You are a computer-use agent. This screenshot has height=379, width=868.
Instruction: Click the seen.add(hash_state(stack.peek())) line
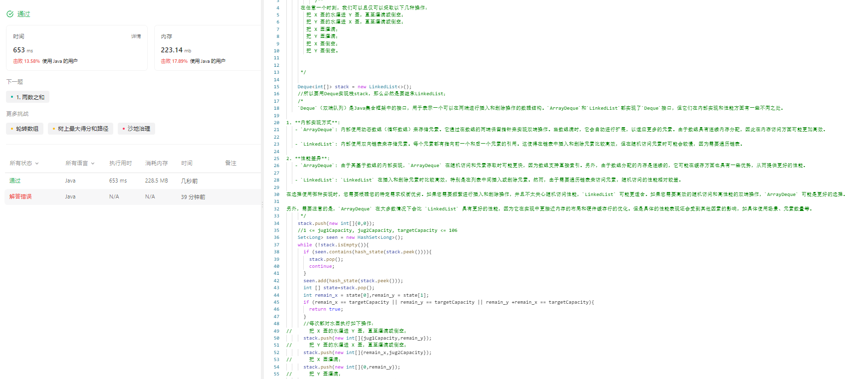pos(353,281)
